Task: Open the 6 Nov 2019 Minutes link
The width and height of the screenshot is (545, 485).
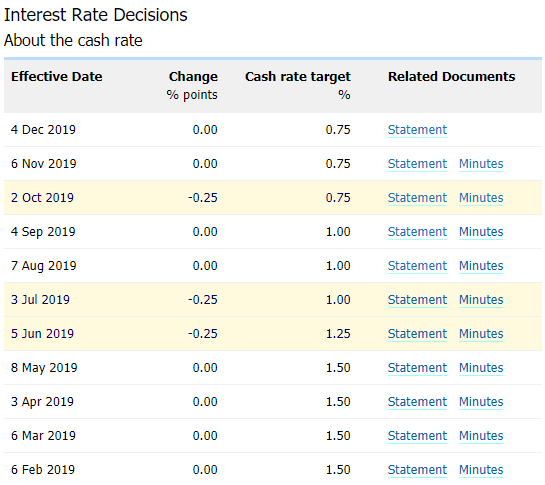Action: point(481,164)
